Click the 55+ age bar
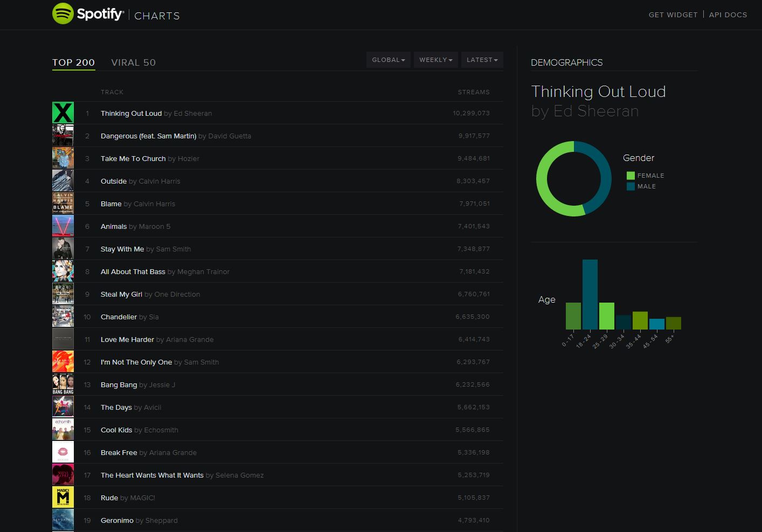762x532 pixels. [x=674, y=323]
